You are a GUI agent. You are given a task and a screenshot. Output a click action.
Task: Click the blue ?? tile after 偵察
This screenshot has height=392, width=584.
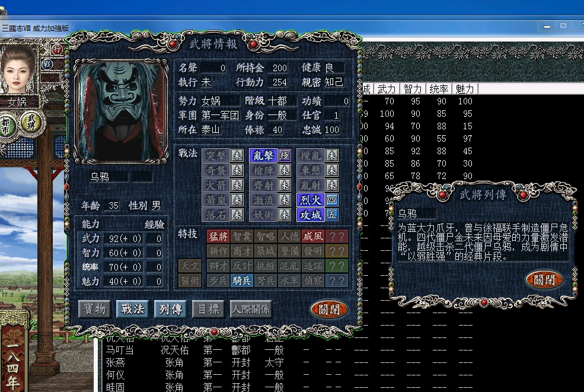pyautogui.click(x=337, y=281)
